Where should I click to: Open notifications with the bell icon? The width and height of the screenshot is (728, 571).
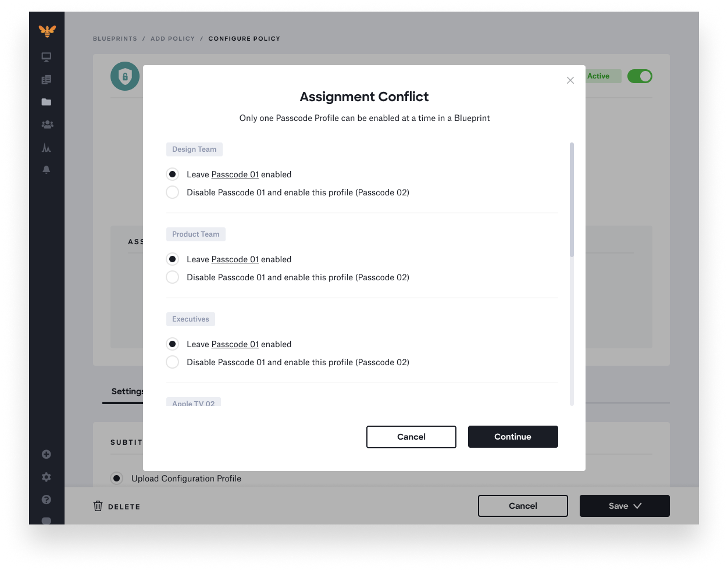point(47,170)
